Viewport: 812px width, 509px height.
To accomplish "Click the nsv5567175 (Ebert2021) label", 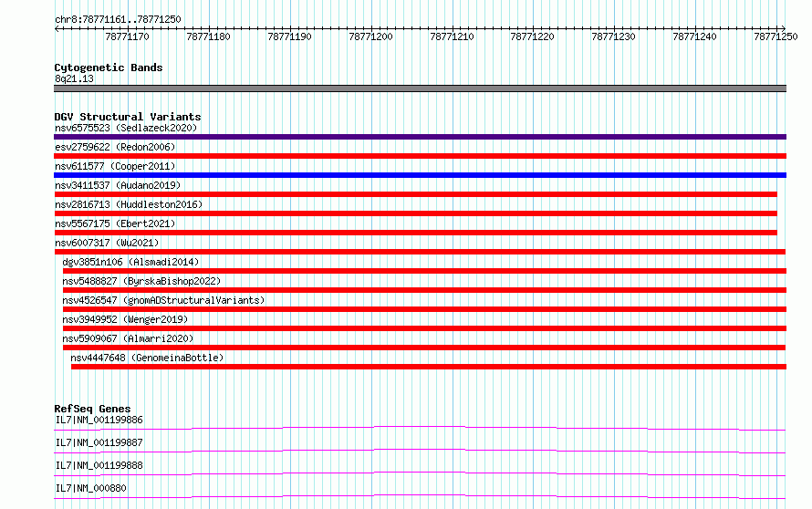I will pos(115,223).
